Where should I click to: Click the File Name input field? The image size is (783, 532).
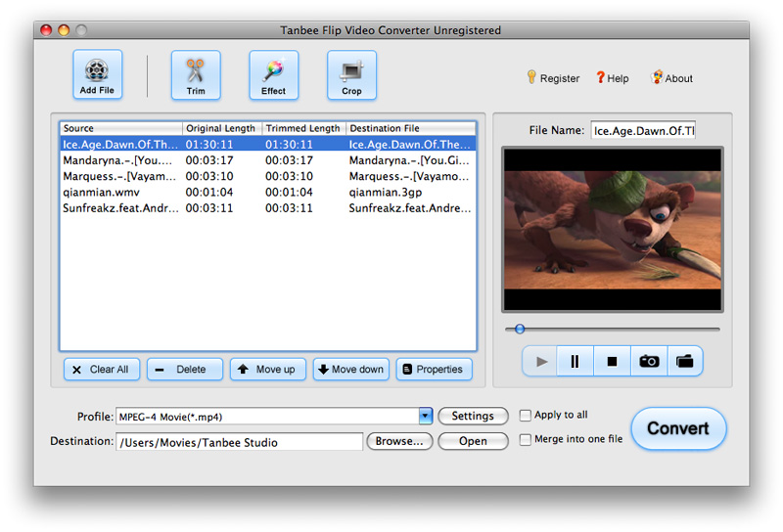(x=643, y=130)
